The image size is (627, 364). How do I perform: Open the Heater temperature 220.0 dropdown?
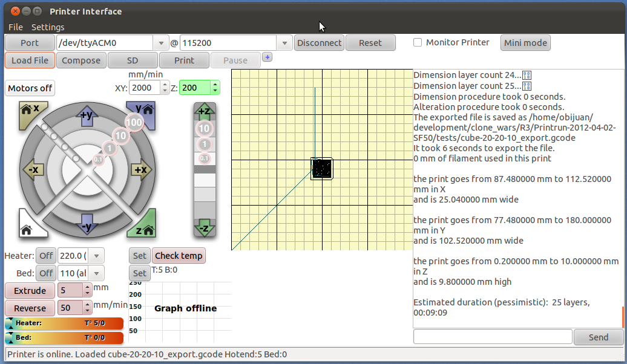tap(97, 256)
